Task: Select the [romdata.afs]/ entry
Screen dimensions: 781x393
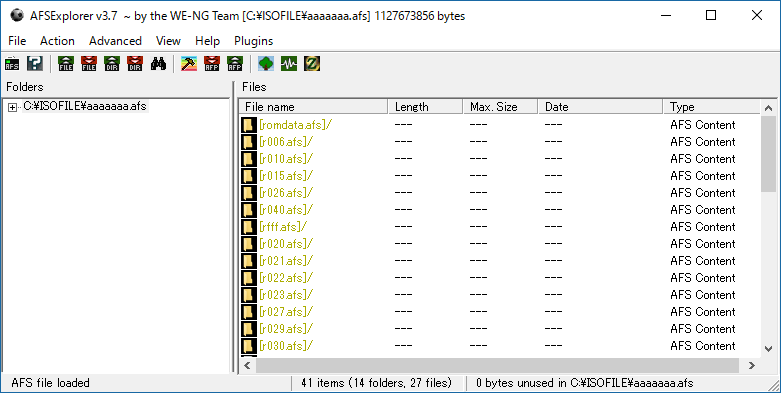Action: pos(295,125)
